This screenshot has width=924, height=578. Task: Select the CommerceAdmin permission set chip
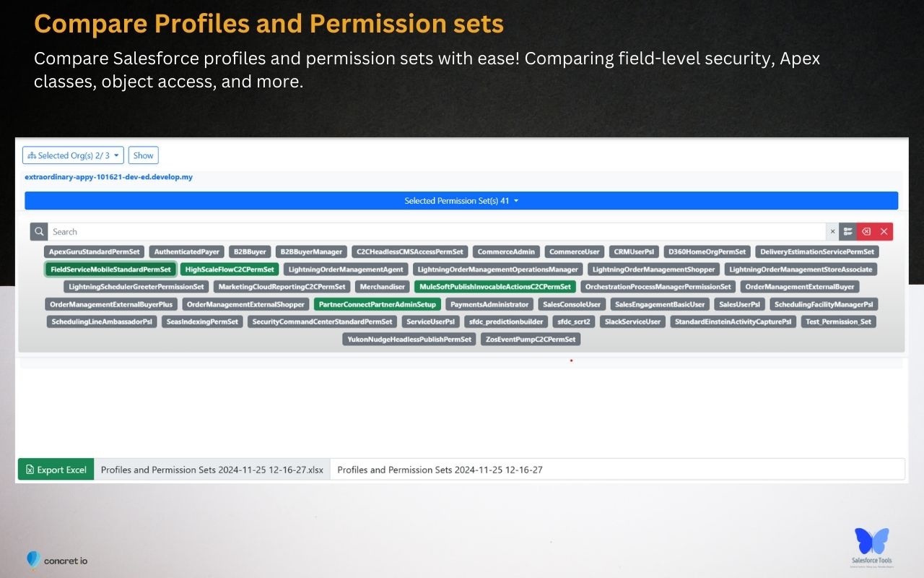(505, 251)
